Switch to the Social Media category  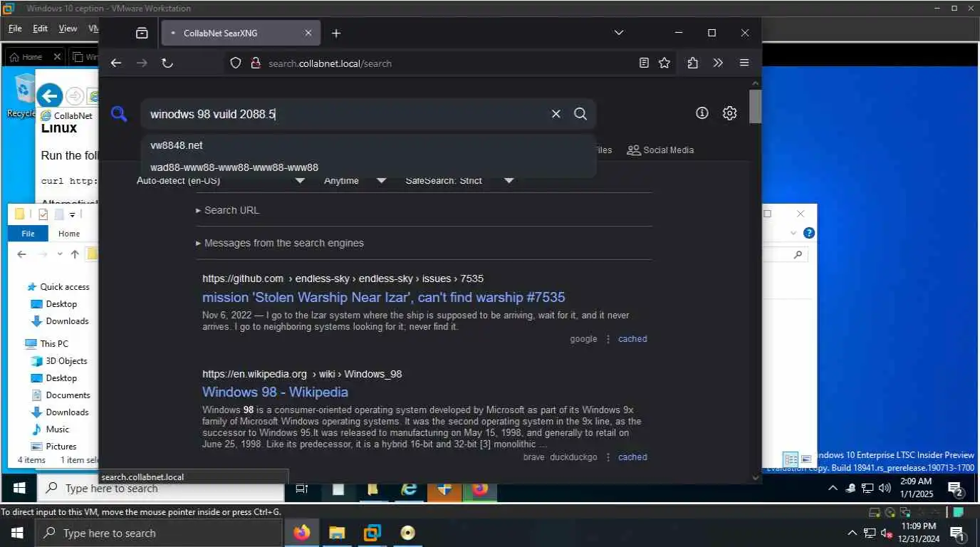tap(660, 150)
